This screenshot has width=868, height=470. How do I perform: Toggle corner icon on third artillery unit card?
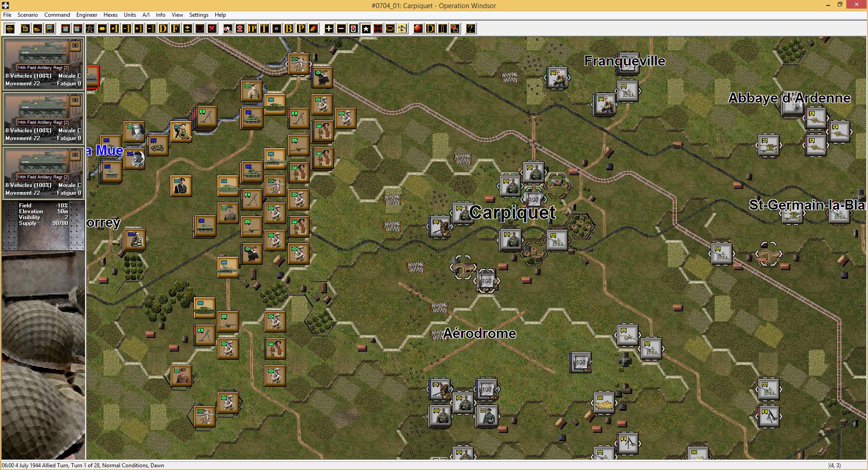75,155
